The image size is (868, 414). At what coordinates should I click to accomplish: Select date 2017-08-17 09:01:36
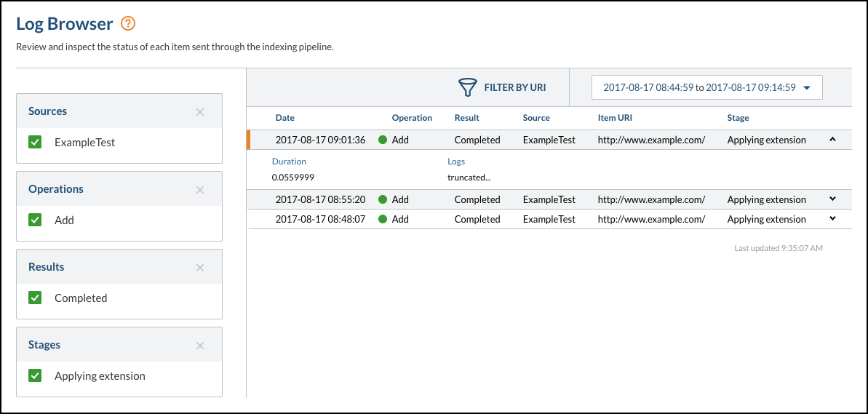point(321,140)
